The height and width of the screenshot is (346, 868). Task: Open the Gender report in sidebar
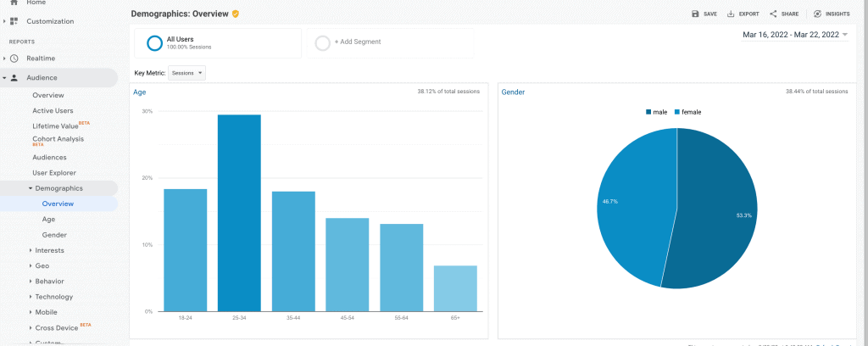54,235
